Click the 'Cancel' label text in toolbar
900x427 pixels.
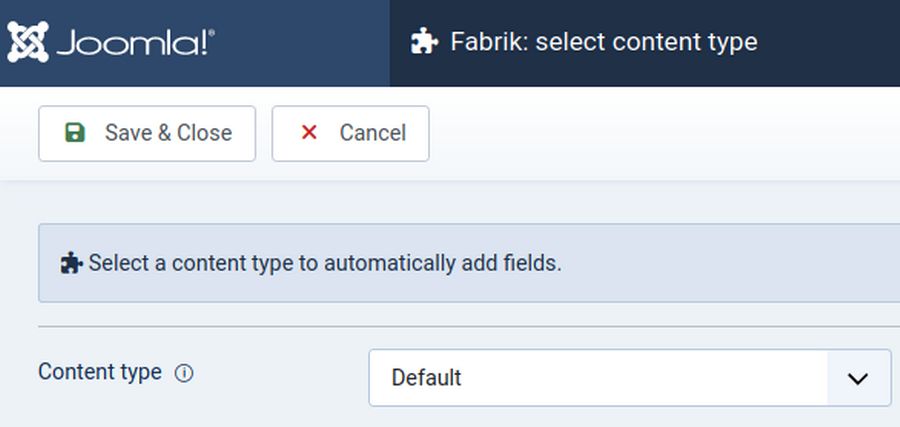(372, 133)
